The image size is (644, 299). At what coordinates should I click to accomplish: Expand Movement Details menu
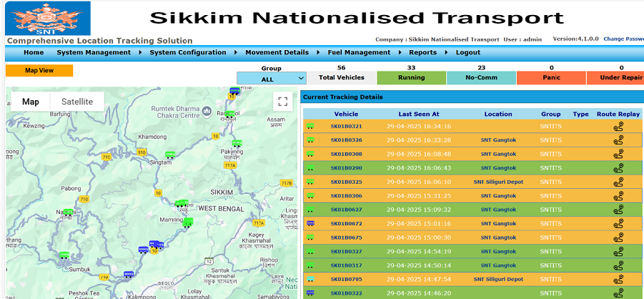(x=277, y=52)
